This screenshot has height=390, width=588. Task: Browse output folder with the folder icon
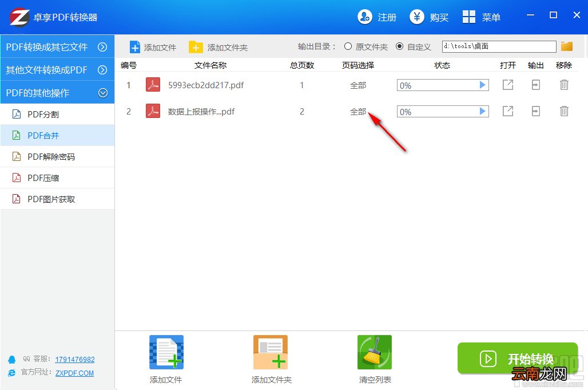[567, 46]
